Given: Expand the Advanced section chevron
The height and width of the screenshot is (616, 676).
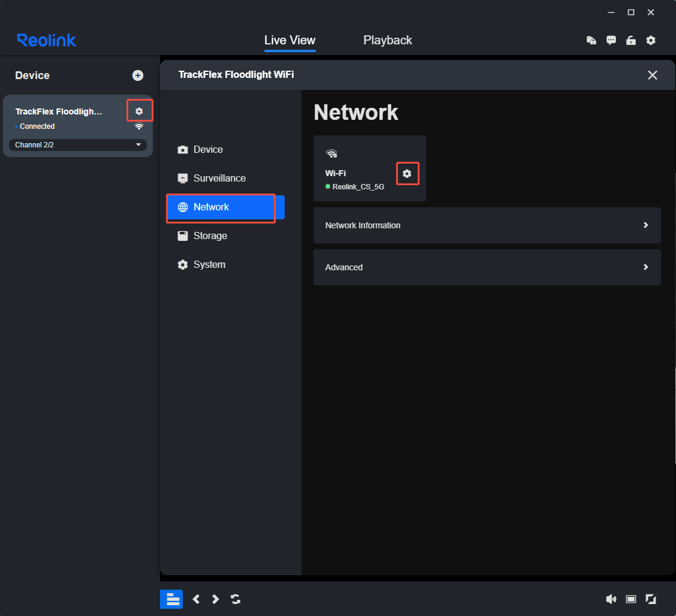Looking at the screenshot, I should click(646, 267).
